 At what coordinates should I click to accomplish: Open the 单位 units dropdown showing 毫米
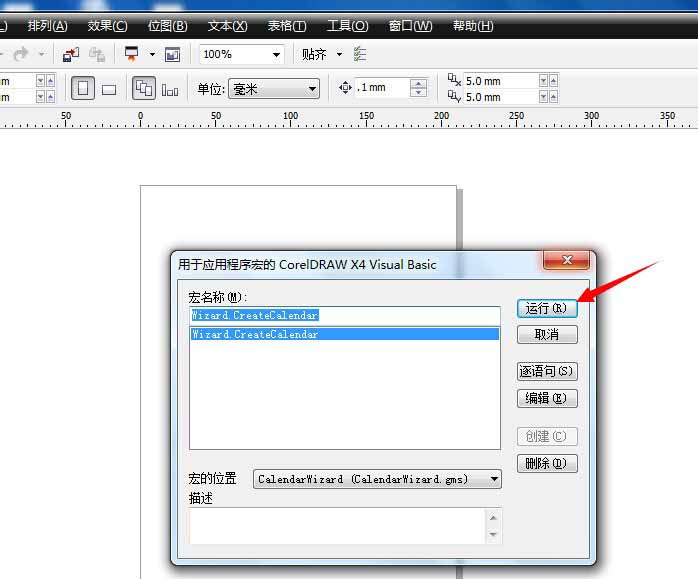pos(274,89)
